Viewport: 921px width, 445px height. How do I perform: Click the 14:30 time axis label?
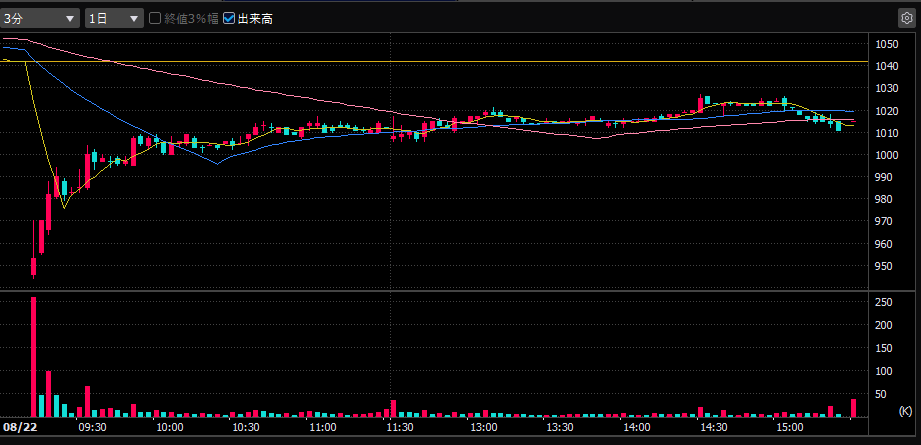point(712,427)
